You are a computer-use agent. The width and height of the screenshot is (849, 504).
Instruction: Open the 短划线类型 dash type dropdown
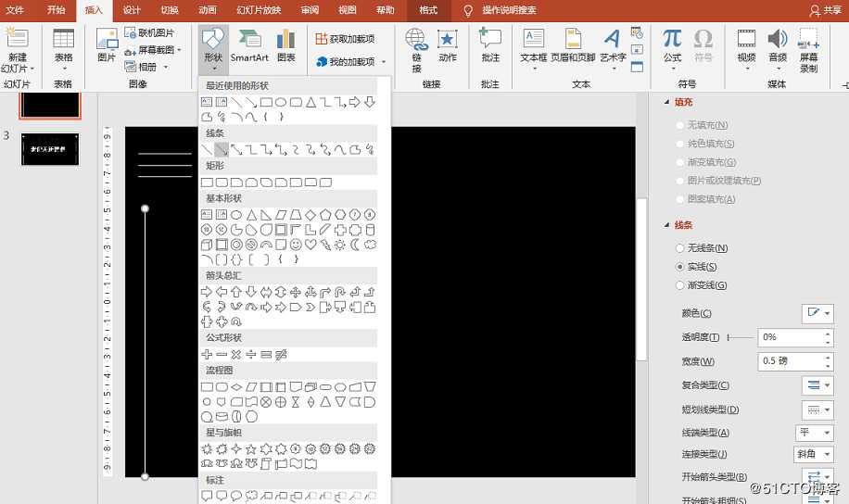(817, 409)
